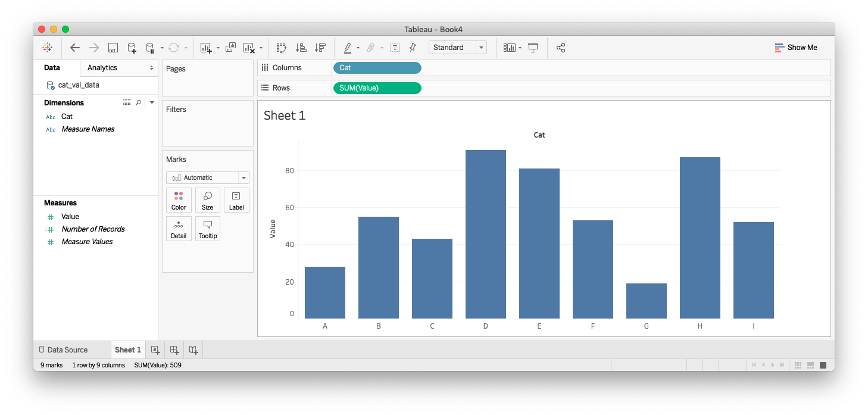Sort bars descending using toolbar icon
Image resolution: width=868 pixels, height=415 pixels.
(320, 48)
